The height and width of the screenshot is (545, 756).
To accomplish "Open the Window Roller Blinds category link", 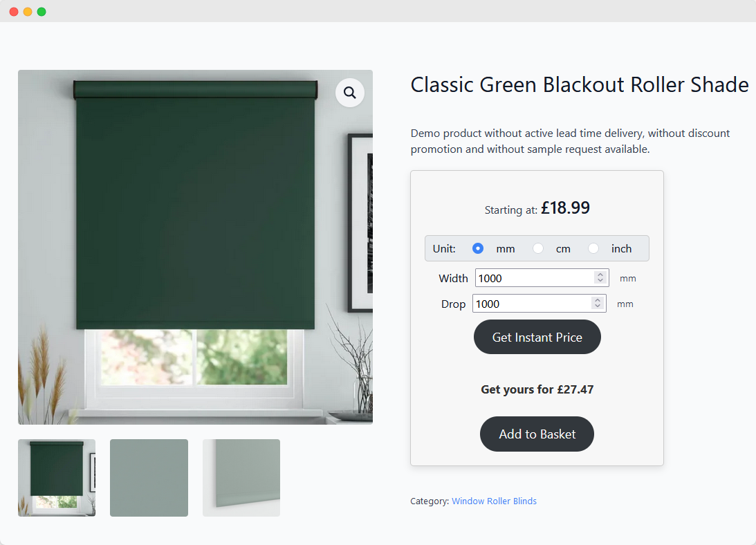I will 494,501.
